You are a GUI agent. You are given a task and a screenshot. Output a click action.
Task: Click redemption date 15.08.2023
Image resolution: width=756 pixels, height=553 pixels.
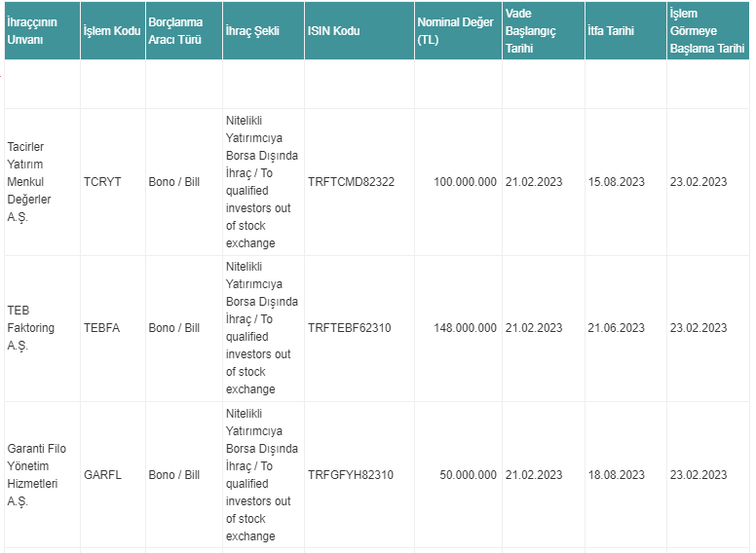click(x=616, y=182)
